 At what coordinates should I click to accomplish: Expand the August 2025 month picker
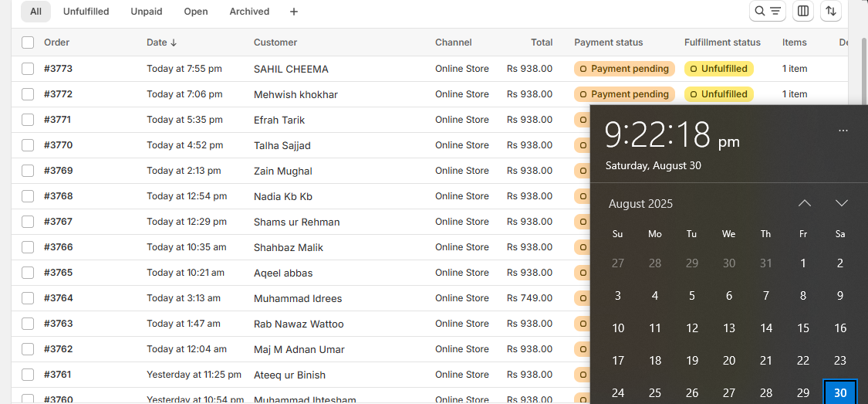point(640,204)
